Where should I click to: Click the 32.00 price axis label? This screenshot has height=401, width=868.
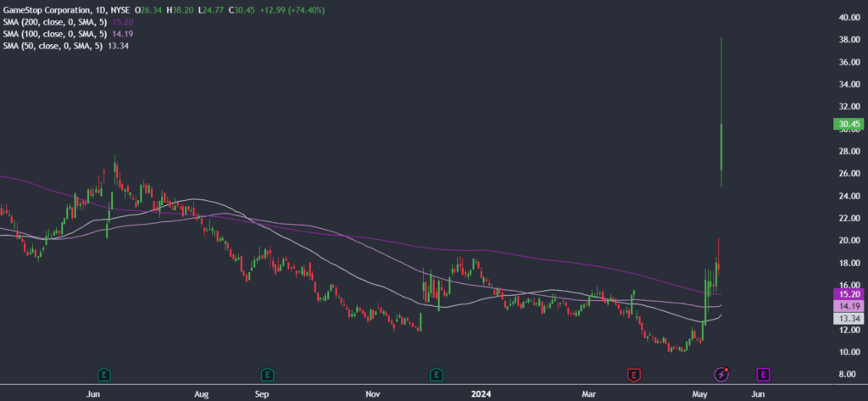849,106
